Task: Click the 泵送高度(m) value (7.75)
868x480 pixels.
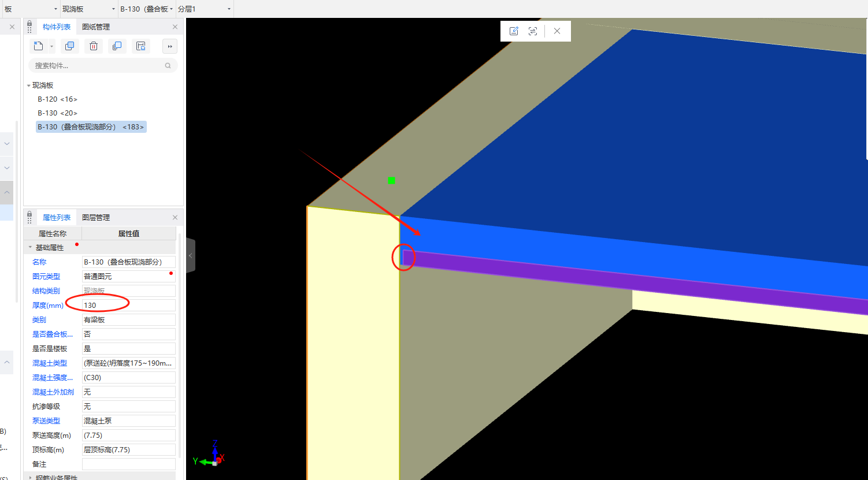Action: tap(129, 436)
